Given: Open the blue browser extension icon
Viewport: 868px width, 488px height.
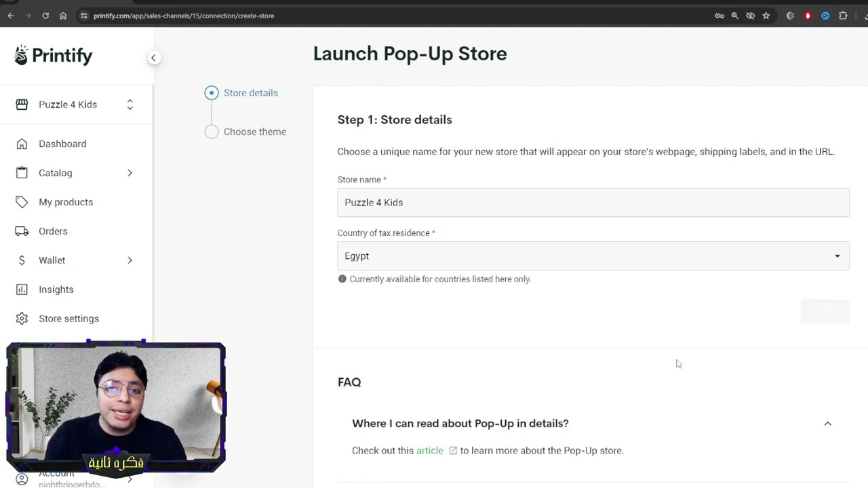Looking at the screenshot, I should [x=825, y=16].
